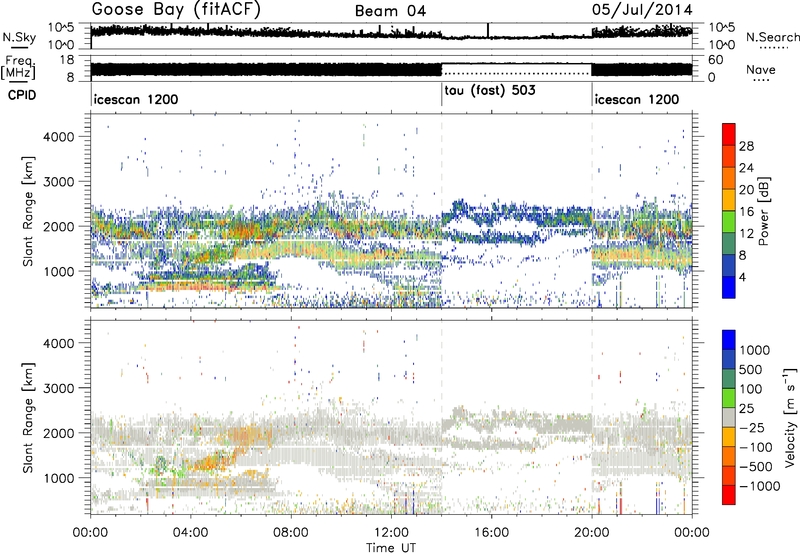The image size is (800, 554).
Task: Select red bottom segment of Velocity color bar
Action: 729,495
